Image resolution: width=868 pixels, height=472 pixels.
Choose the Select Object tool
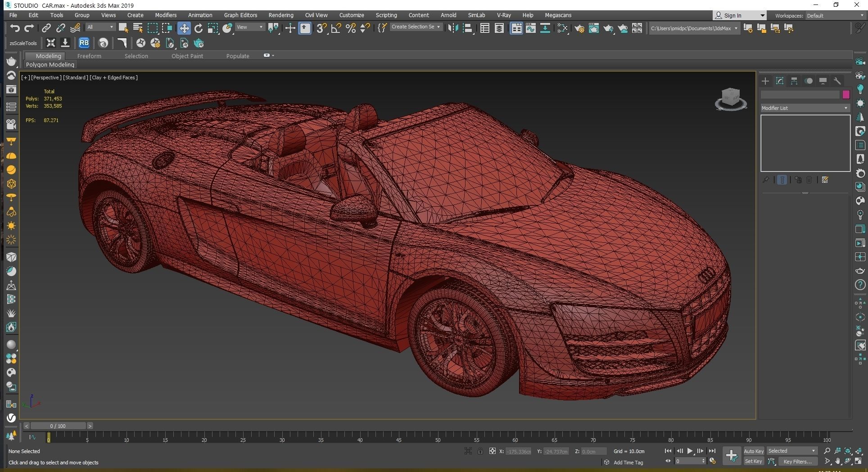pyautogui.click(x=123, y=28)
